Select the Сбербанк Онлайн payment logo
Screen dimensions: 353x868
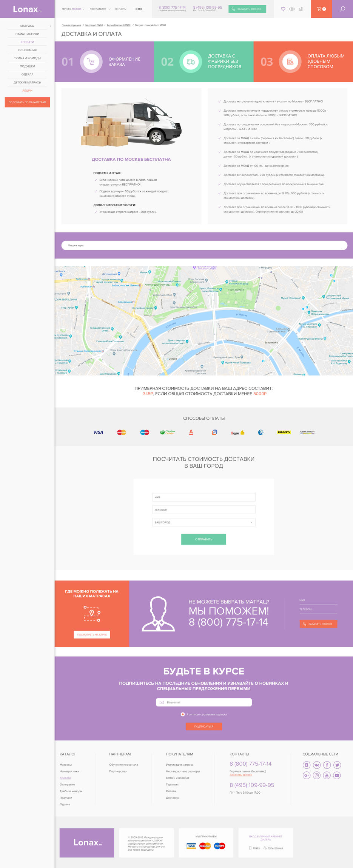(168, 432)
